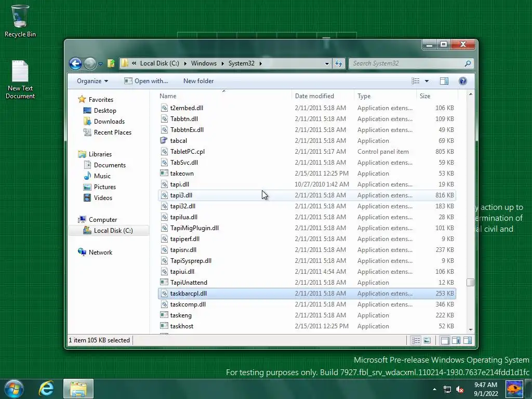Open the recent pages dropdown arrow
Image resolution: width=532 pixels, height=399 pixels.
click(100, 63)
